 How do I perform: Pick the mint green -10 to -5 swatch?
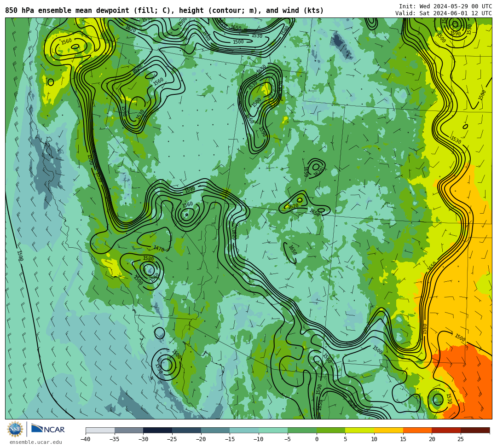tap(273, 430)
